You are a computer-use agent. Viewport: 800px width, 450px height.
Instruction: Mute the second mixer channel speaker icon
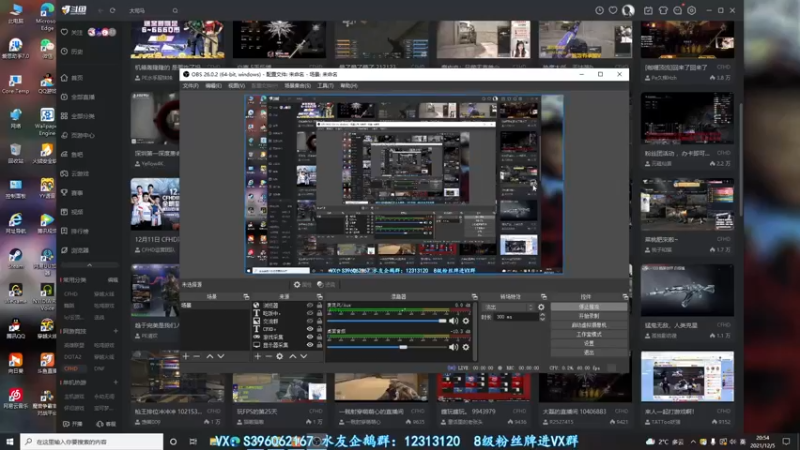[453, 347]
